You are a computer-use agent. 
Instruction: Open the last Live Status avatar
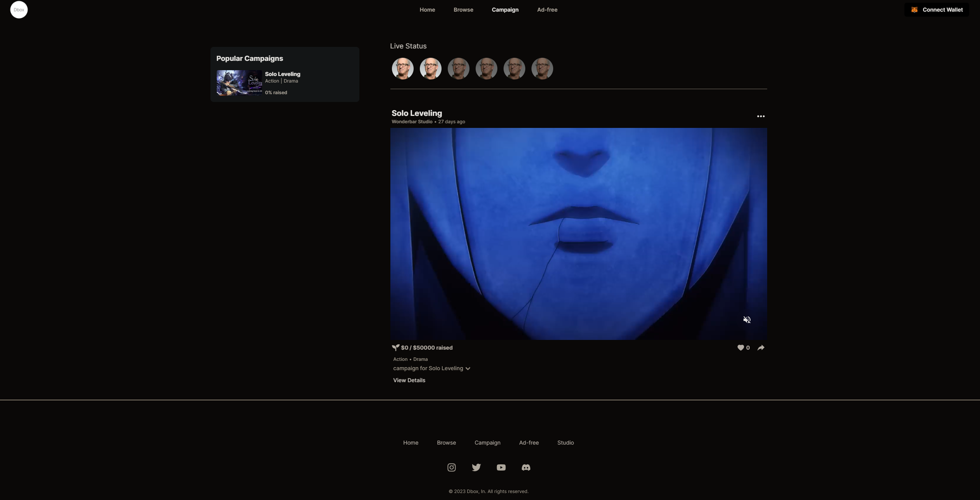(542, 69)
